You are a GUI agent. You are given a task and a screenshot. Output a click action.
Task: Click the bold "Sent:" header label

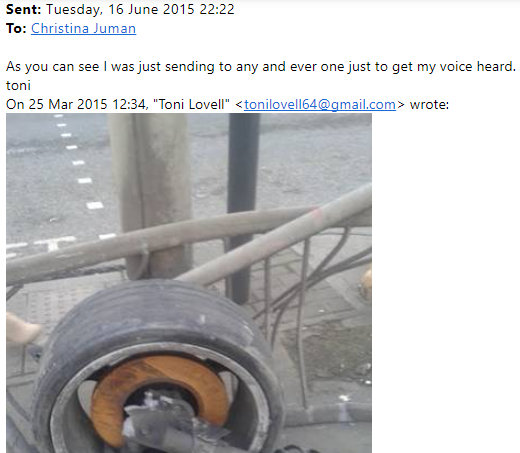point(23,9)
